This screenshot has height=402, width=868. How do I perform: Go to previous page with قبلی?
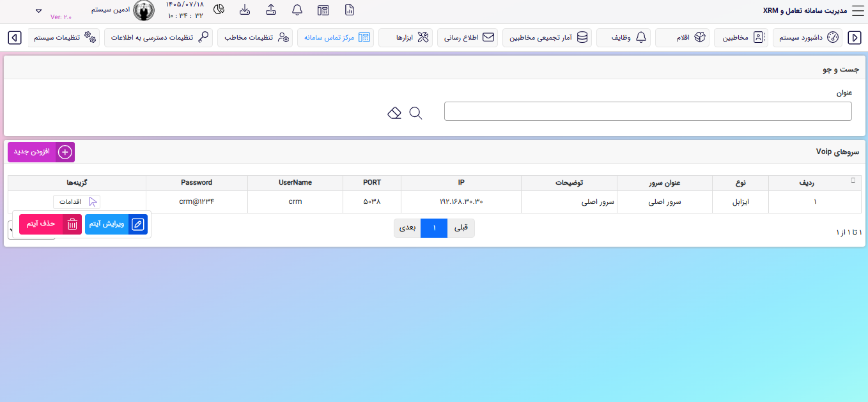461,228
